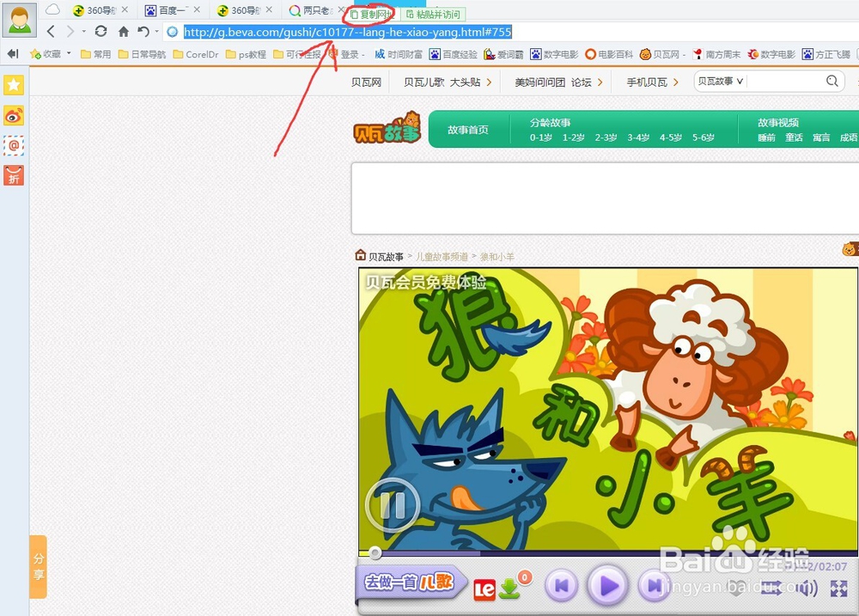
Task: Click the green download icon
Action: pyautogui.click(x=509, y=589)
